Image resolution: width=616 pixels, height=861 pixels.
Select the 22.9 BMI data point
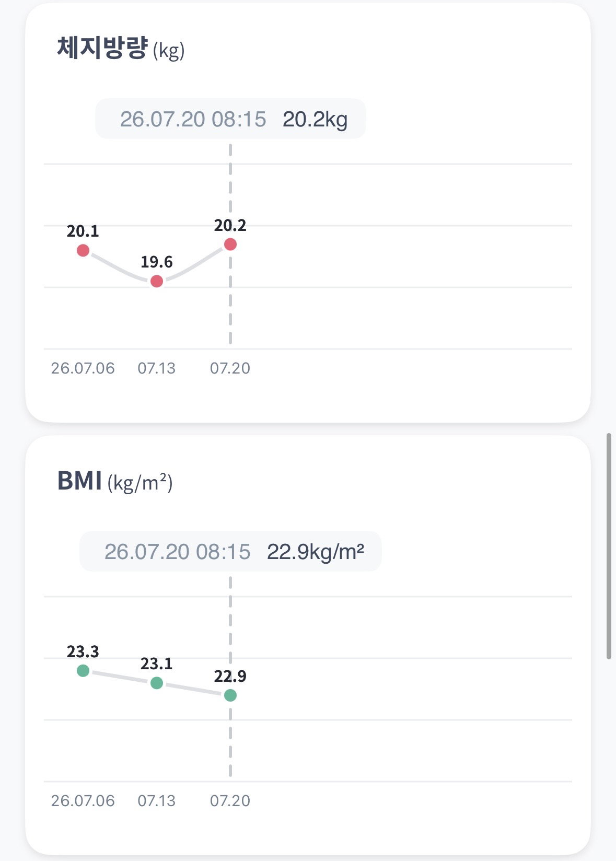230,695
